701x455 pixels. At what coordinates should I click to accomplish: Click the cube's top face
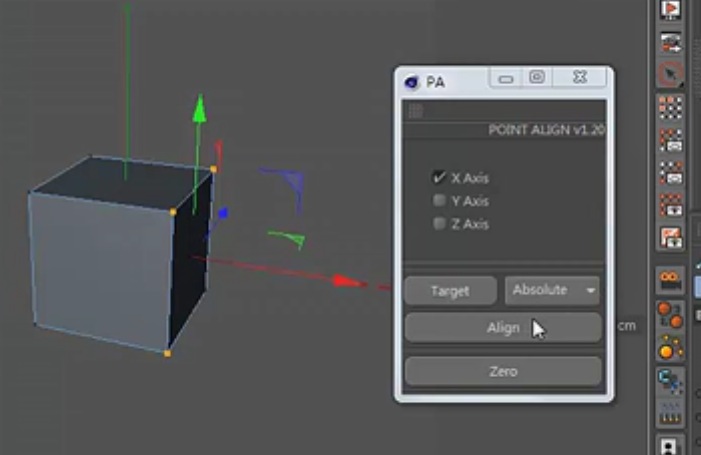(121, 182)
